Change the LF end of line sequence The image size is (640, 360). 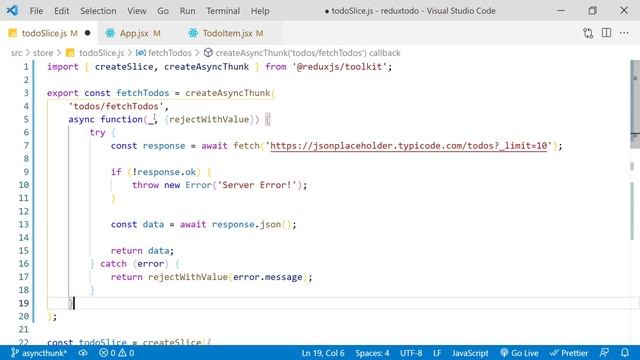pos(437,353)
